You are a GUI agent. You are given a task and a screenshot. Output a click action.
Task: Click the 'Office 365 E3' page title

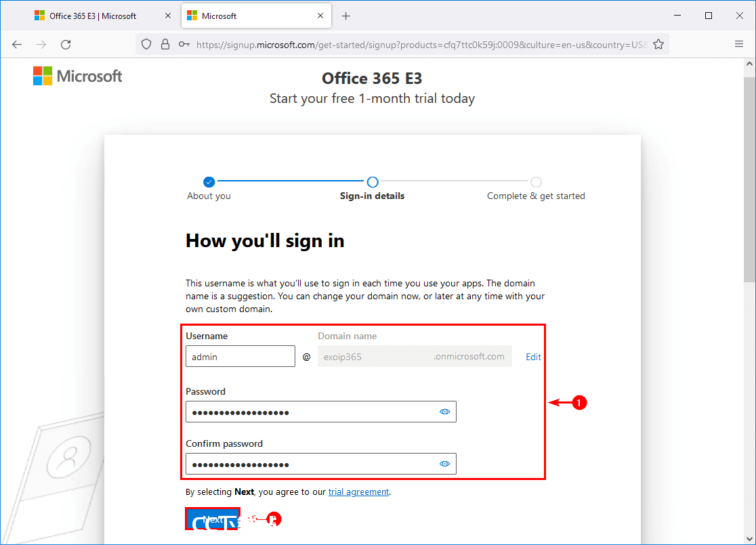tap(372, 78)
